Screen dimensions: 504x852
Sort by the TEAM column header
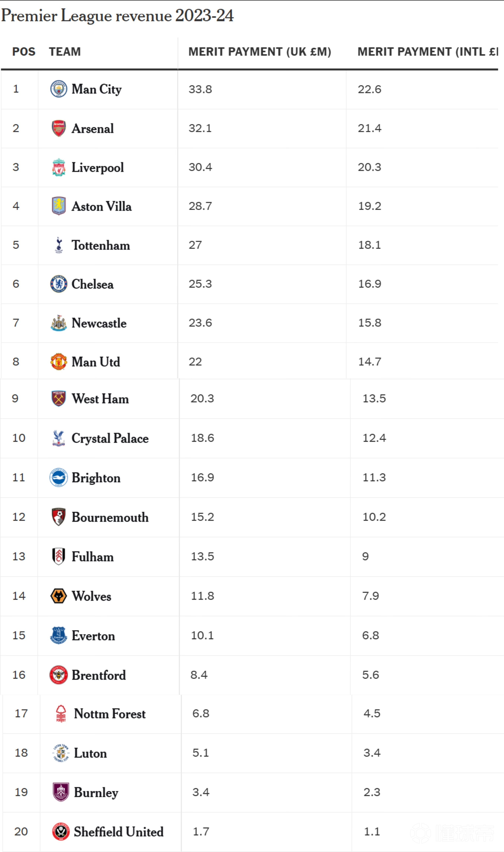tap(65, 52)
